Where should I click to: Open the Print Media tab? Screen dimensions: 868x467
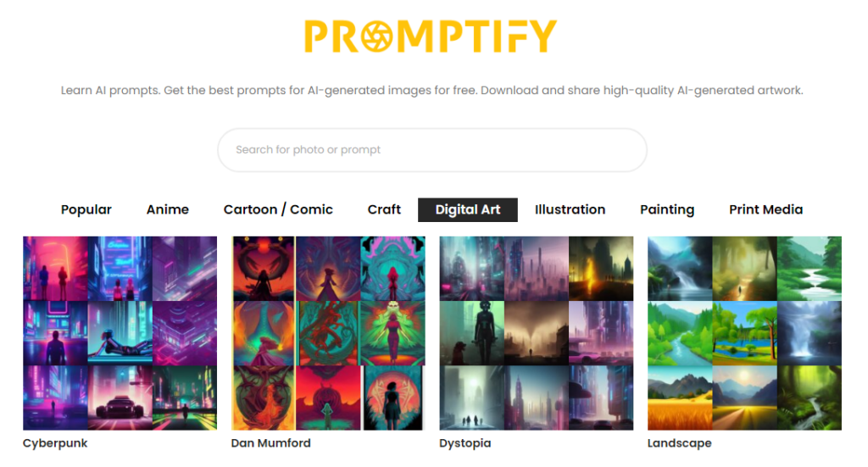pos(765,209)
